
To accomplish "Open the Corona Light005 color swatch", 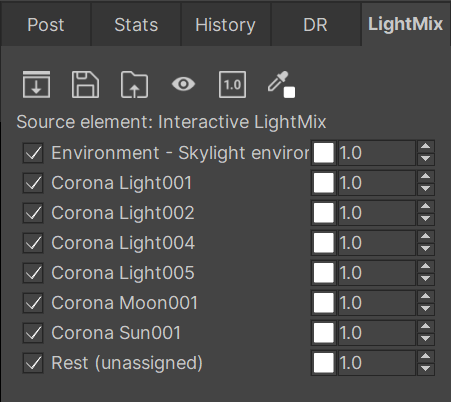I will click(x=324, y=273).
